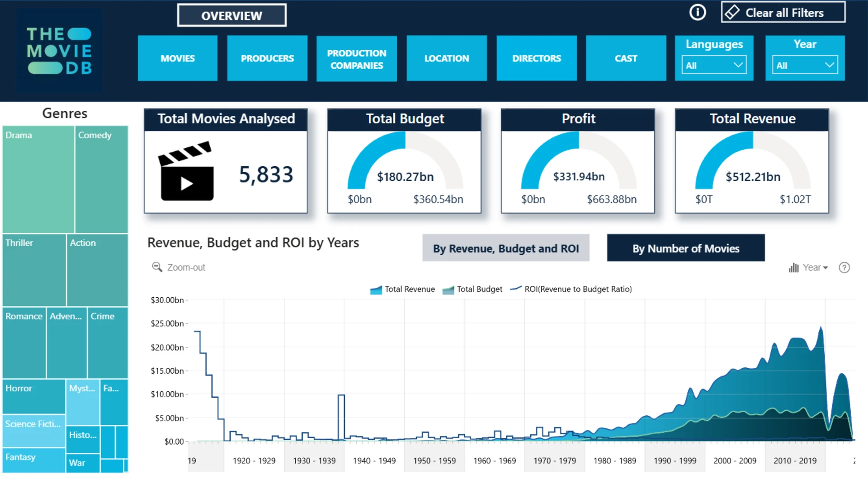This screenshot has width=868, height=488.
Task: Go to Production Companies page
Action: (x=357, y=59)
